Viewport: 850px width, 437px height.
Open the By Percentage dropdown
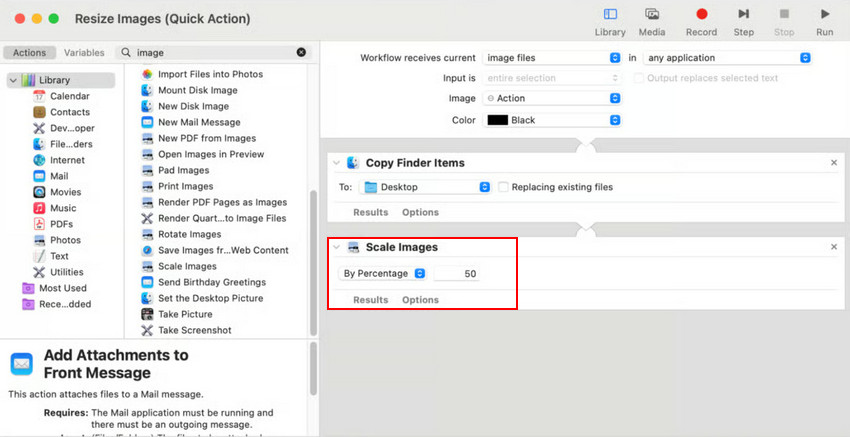(383, 274)
